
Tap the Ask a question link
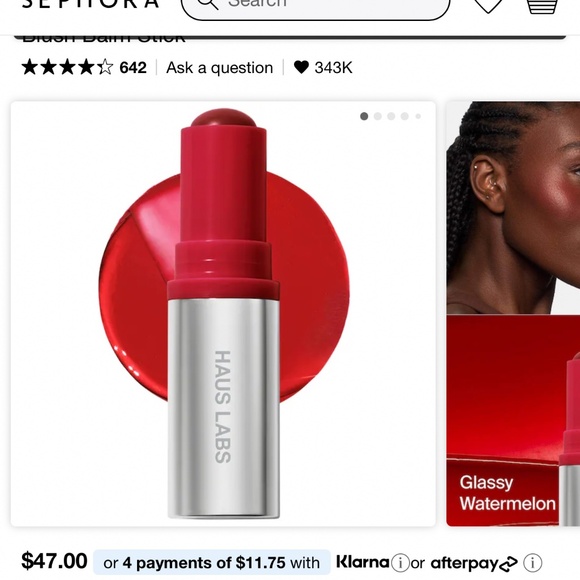tap(220, 68)
